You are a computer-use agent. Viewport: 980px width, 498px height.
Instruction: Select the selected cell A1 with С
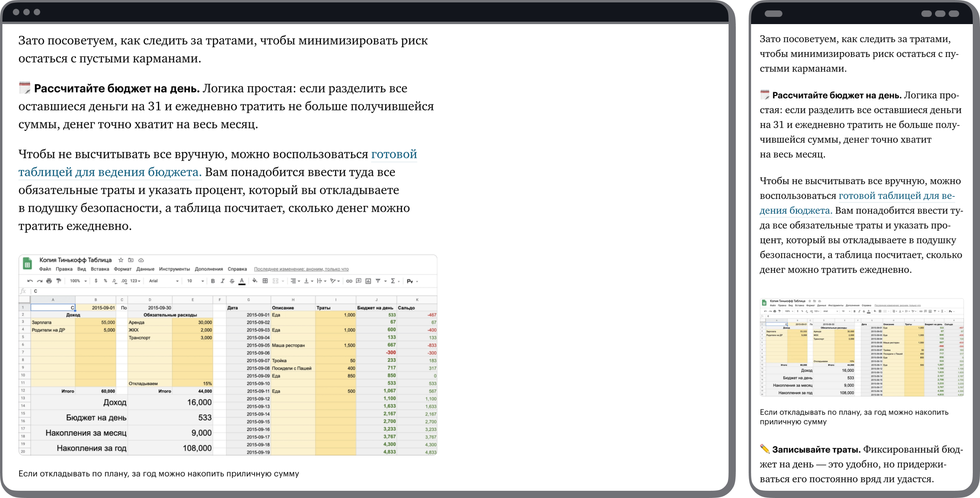pos(53,308)
